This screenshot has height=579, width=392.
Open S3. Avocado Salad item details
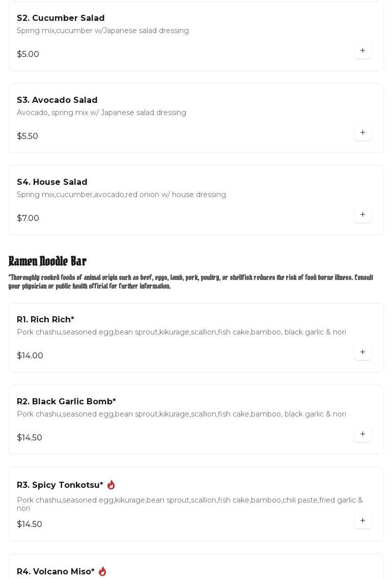(57, 100)
